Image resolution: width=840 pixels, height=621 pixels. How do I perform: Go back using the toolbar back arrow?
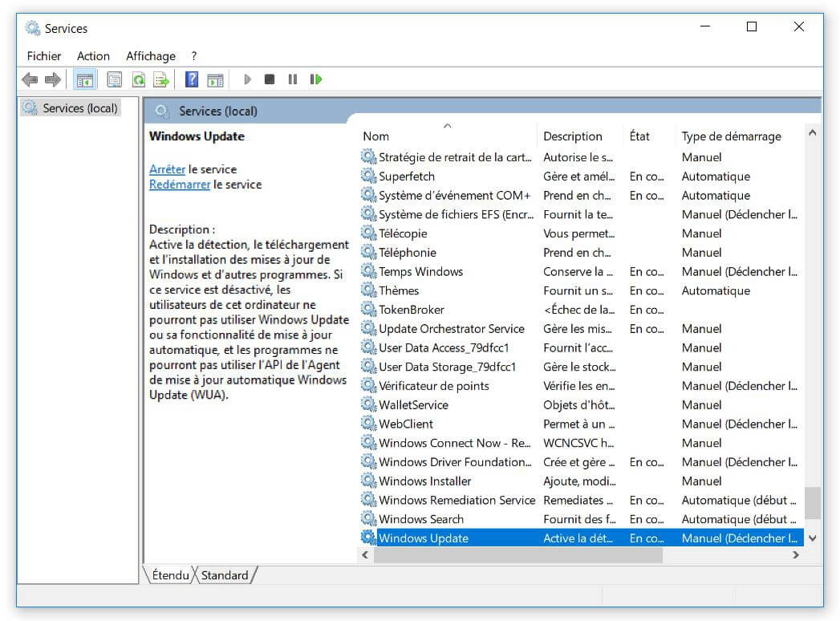30,80
